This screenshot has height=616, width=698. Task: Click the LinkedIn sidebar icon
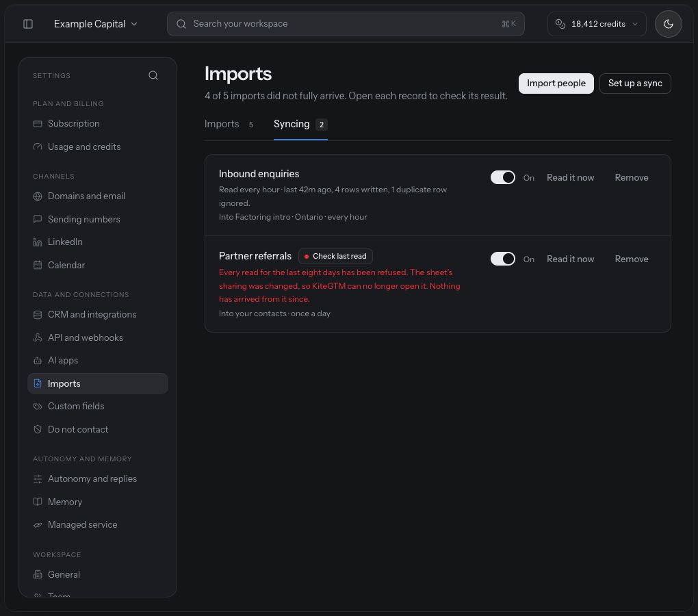[x=38, y=242]
